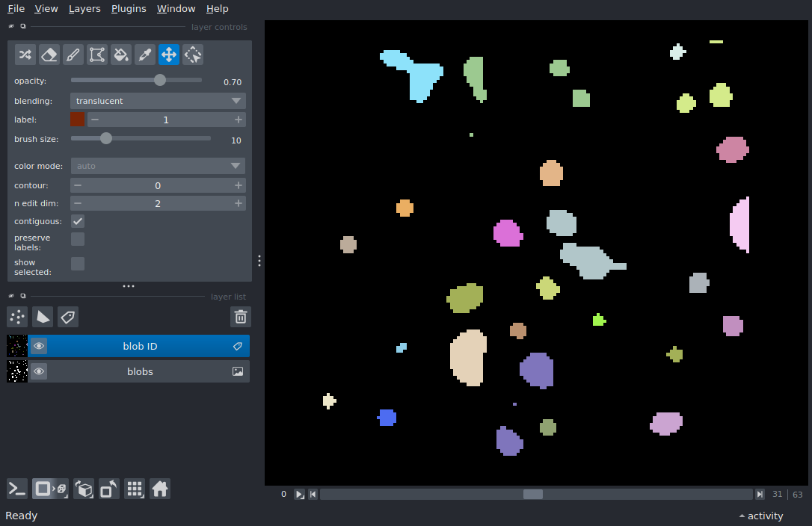Click the n edit dim value field
The width and height of the screenshot is (812, 526).
pyautogui.click(x=158, y=203)
